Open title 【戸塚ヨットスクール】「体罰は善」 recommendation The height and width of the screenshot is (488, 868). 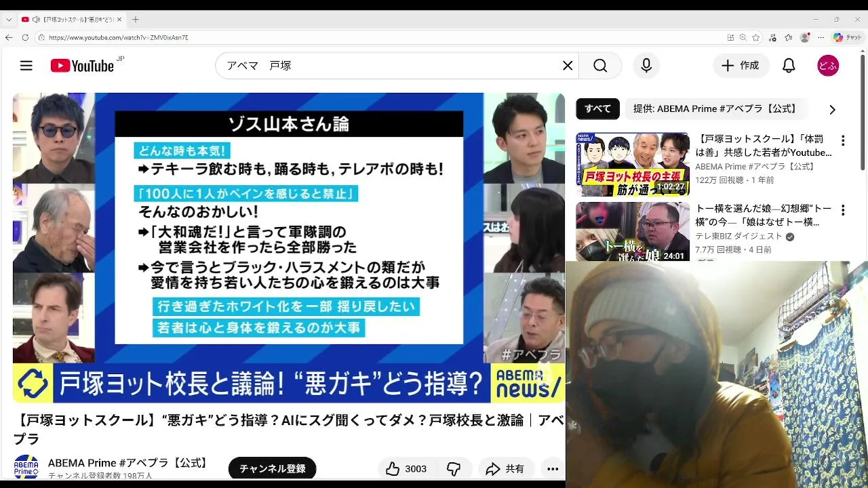(x=764, y=146)
